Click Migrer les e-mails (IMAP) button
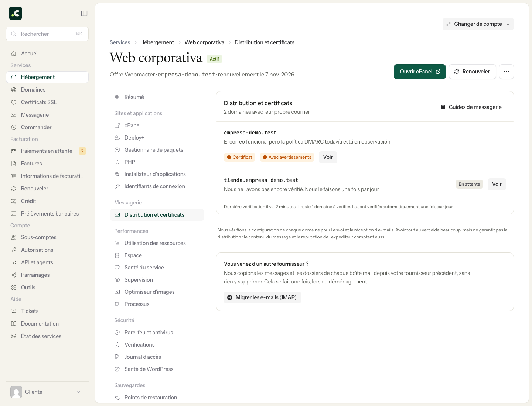Image resolution: width=532 pixels, height=406 pixels. point(262,297)
